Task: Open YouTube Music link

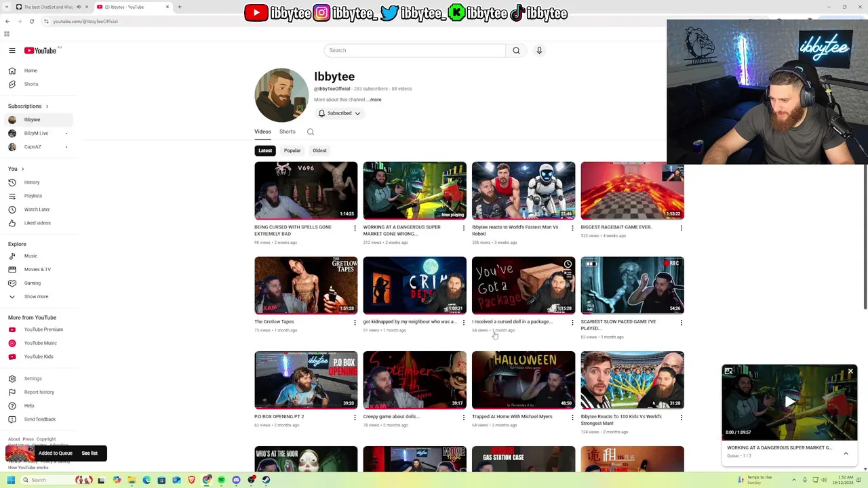Action: [39, 343]
